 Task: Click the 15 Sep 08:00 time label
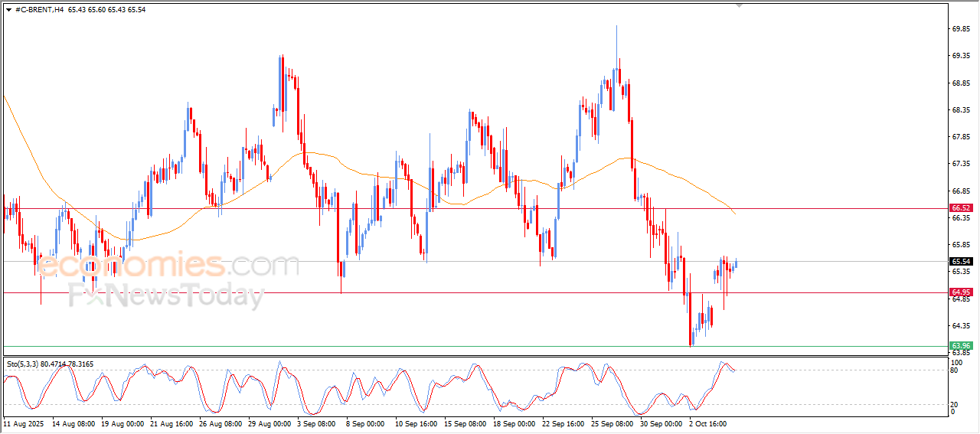[x=466, y=423]
